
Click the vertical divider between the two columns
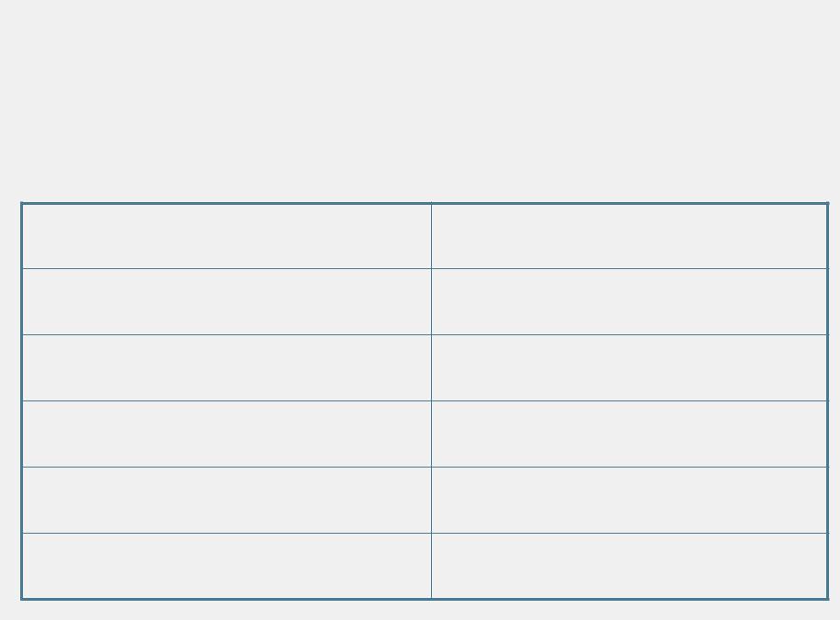(x=431, y=401)
